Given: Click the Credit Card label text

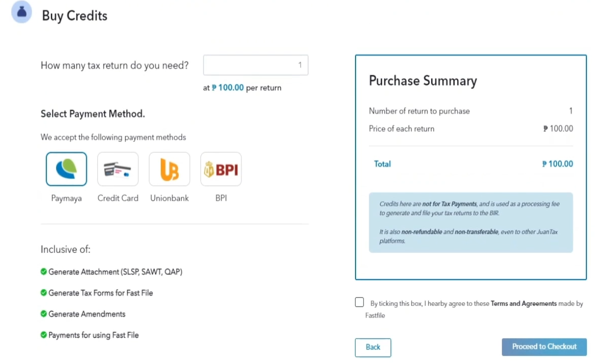Looking at the screenshot, I should pyautogui.click(x=118, y=198).
